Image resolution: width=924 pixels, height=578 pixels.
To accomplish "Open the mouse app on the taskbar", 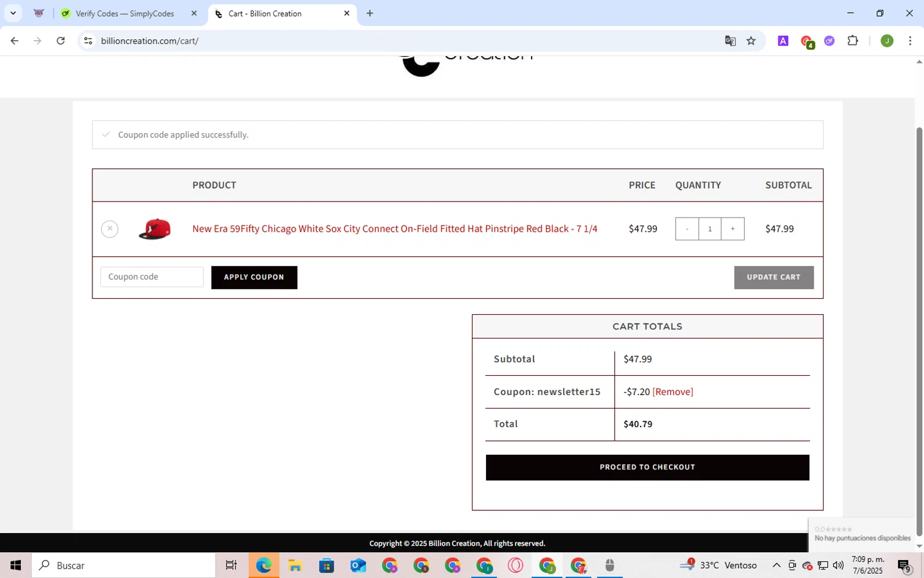I will (610, 565).
